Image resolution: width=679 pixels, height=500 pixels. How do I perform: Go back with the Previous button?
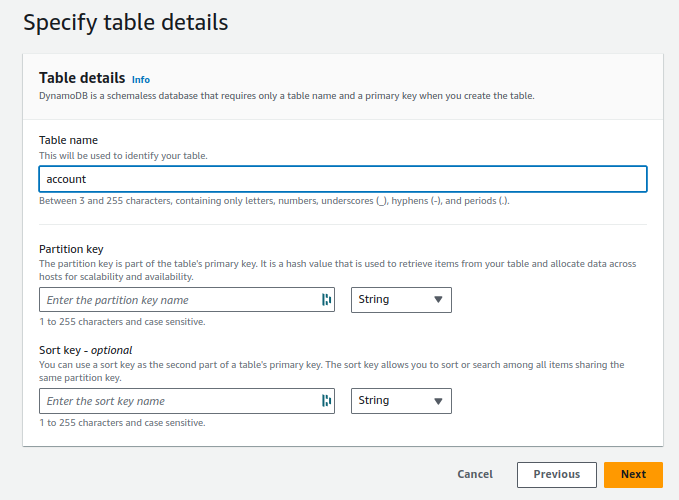pyautogui.click(x=556, y=474)
